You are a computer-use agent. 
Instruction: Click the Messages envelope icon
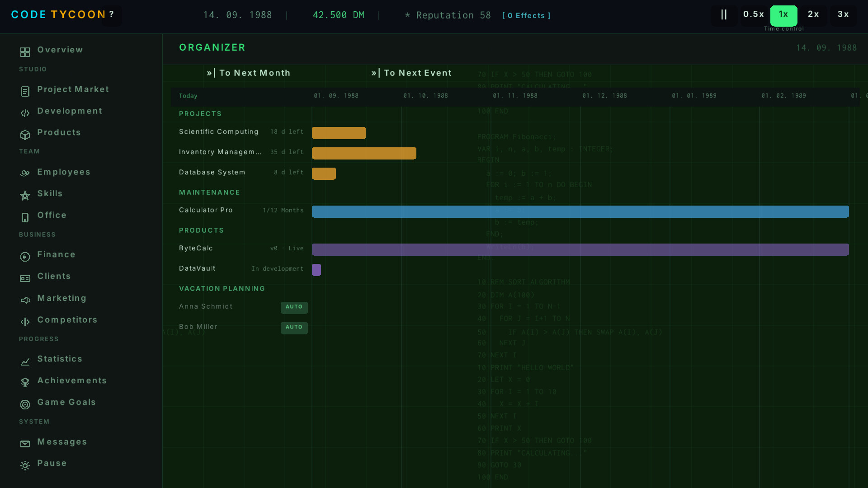pos(25,444)
